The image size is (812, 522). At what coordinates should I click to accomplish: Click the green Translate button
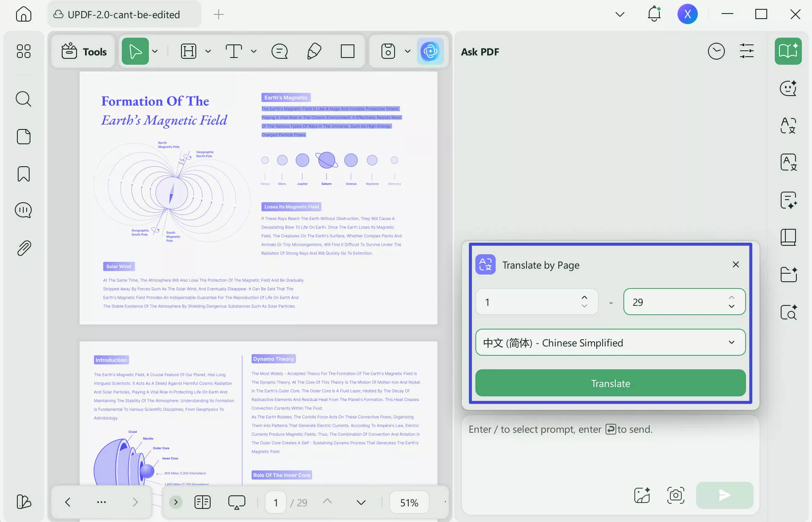(609, 383)
